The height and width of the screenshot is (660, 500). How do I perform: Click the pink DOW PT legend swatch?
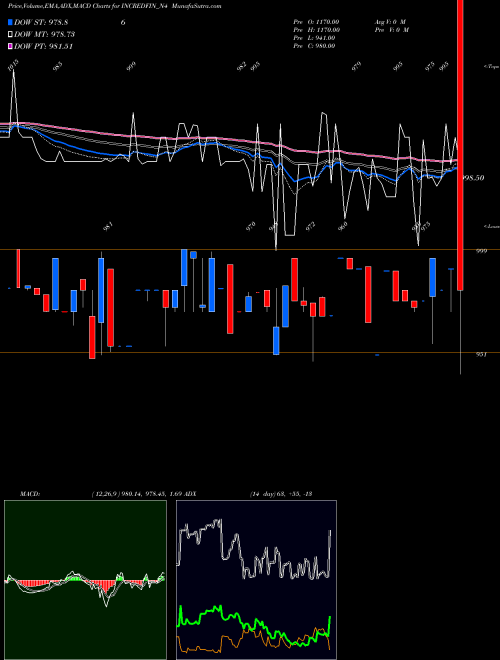pos(11,46)
